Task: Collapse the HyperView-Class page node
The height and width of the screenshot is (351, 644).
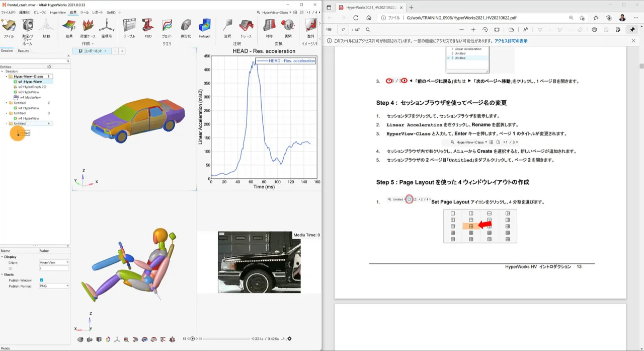Action: (x=7, y=77)
